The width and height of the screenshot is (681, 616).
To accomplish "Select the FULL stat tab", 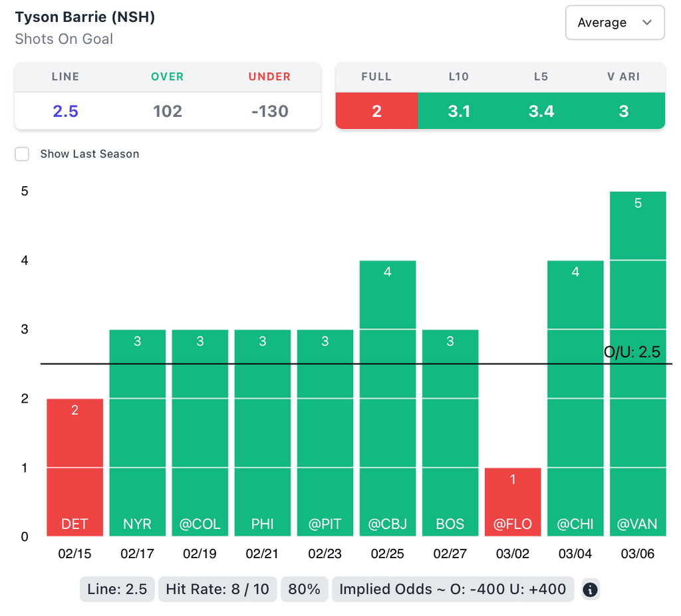I will [x=376, y=111].
